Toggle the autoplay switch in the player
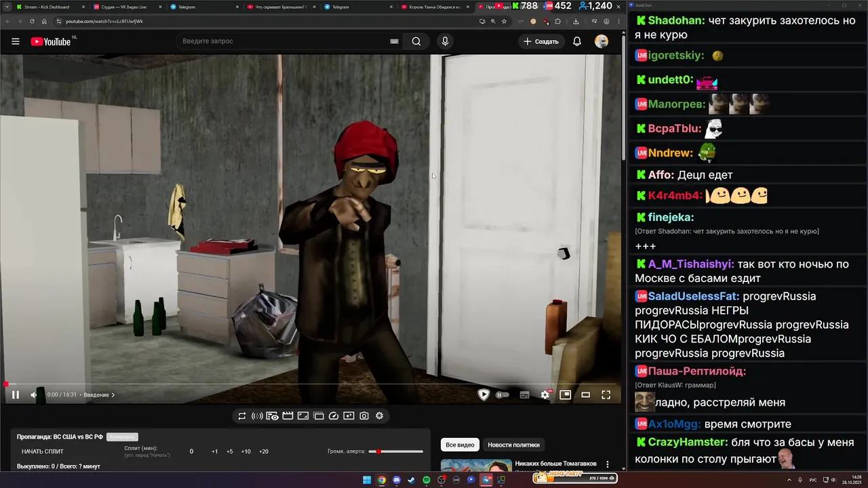Screen dimensions: 868x488 click(502, 395)
